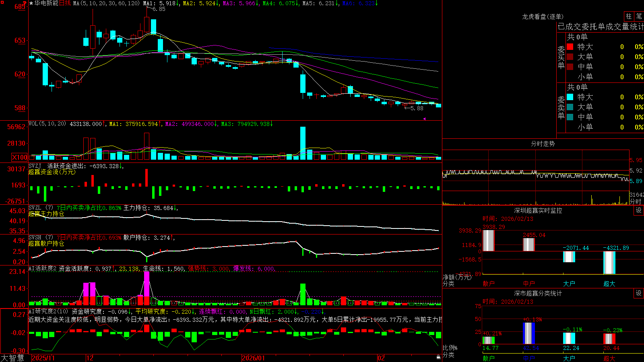
Task: Open the MA(5,10,20,30,60,120) indicator parameters
Action: point(106,3)
